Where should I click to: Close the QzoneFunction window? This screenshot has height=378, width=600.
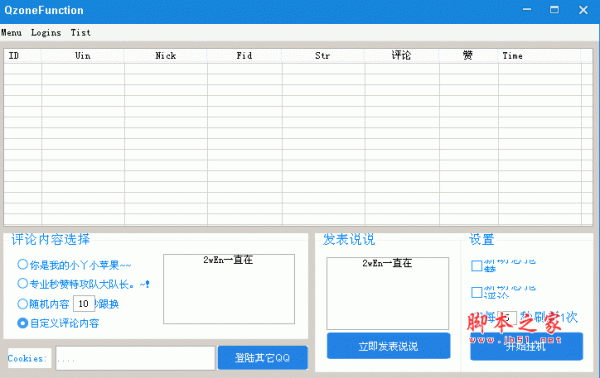583,10
